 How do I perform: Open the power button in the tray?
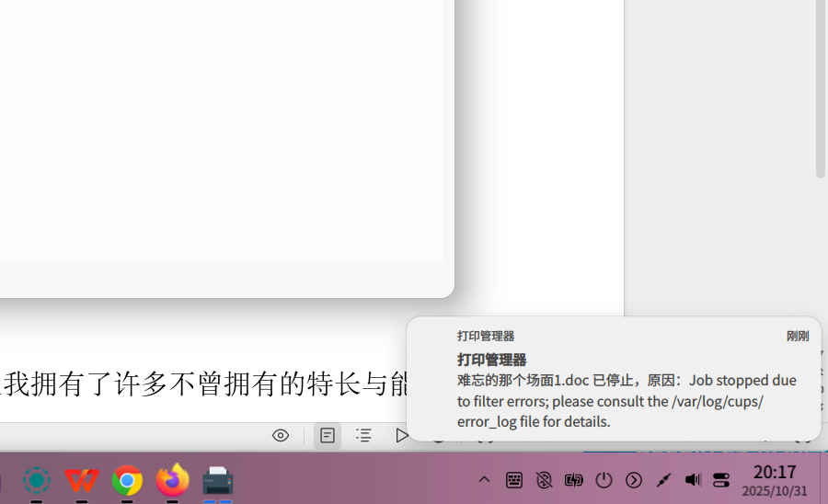pyautogui.click(x=604, y=480)
